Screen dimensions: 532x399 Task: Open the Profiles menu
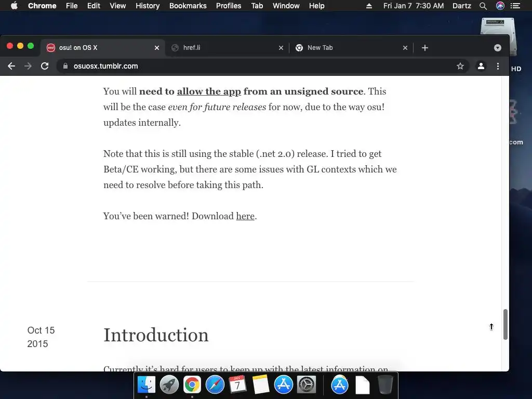[229, 6]
